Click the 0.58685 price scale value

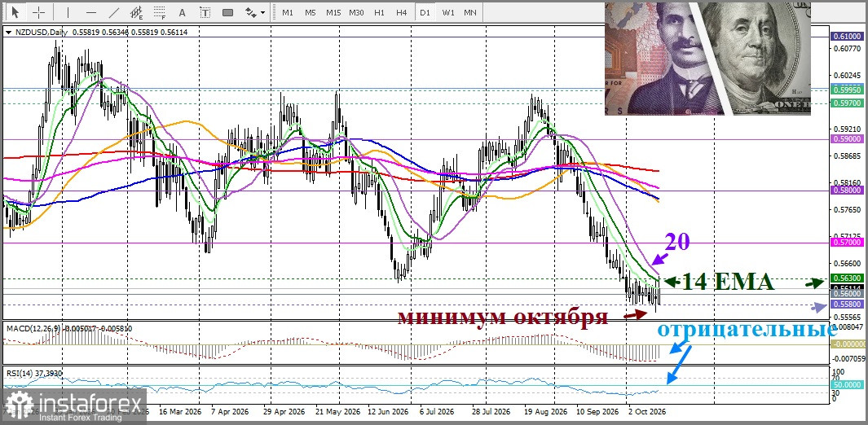[847, 156]
